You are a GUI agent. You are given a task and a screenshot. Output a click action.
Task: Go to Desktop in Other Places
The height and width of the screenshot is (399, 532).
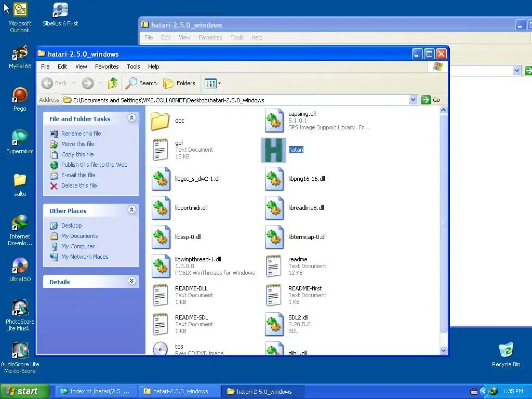pyautogui.click(x=71, y=225)
